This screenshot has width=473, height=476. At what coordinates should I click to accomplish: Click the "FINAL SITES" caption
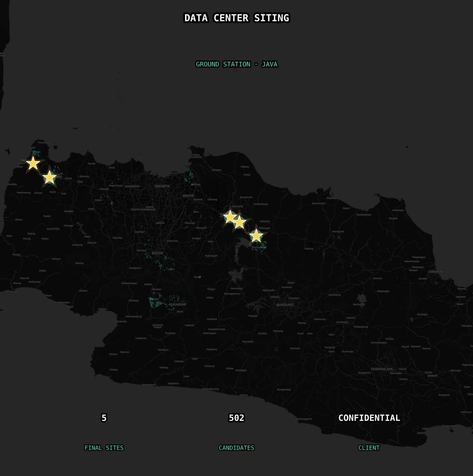104,448
